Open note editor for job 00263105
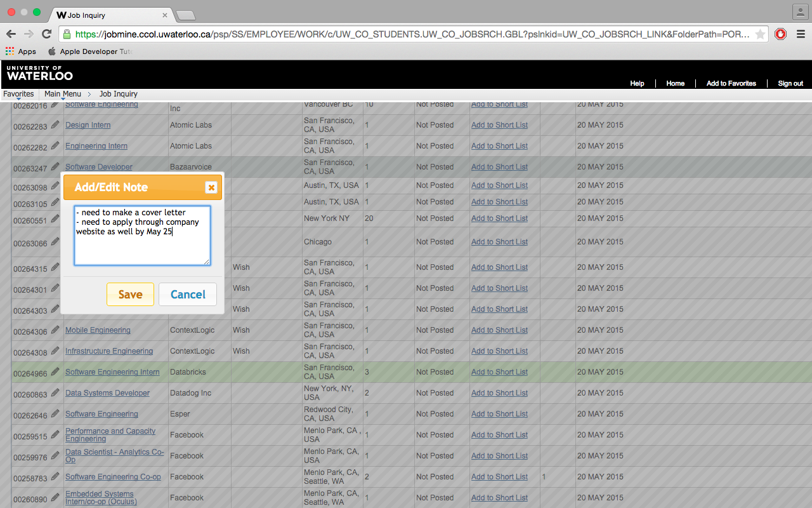 coord(56,203)
